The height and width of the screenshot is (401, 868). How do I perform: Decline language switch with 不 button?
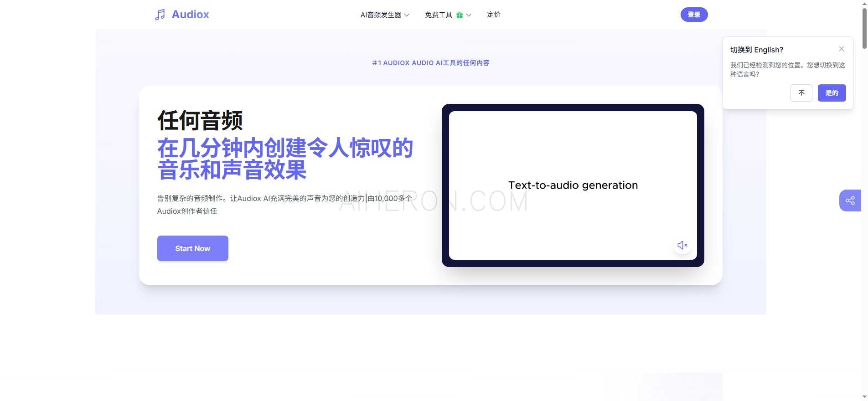(801, 93)
